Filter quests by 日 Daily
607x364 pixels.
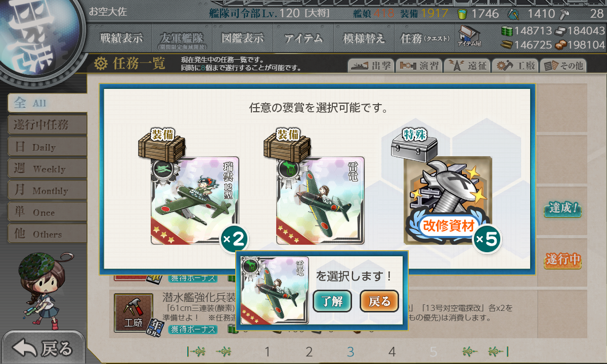click(47, 147)
